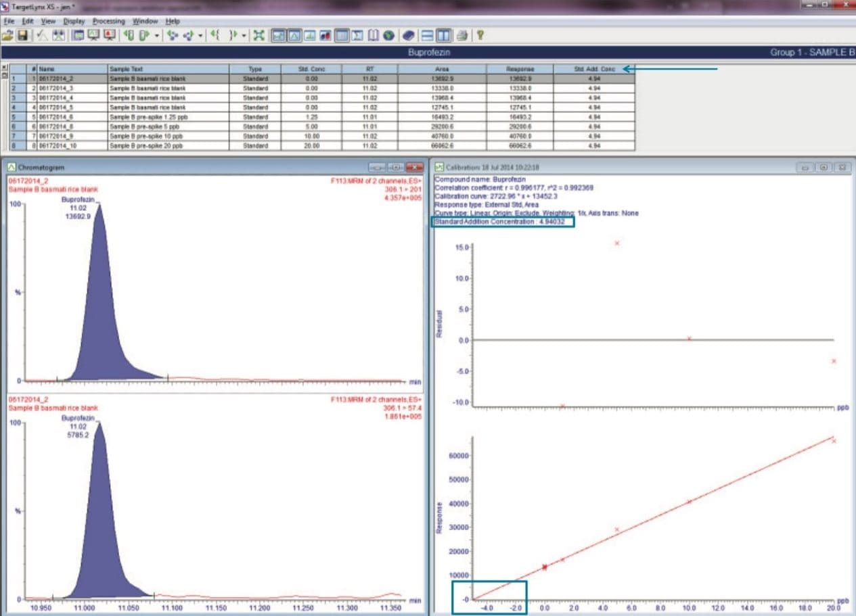The width and height of the screenshot is (856, 616).
Task: Click the green expand-arrows toolbar icon
Action: [x=258, y=35]
